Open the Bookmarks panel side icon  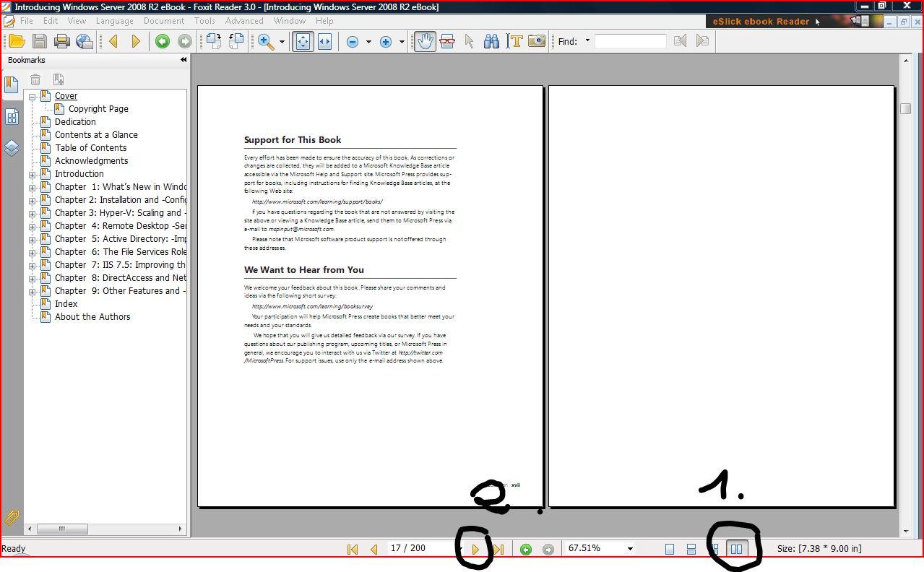tap(12, 85)
